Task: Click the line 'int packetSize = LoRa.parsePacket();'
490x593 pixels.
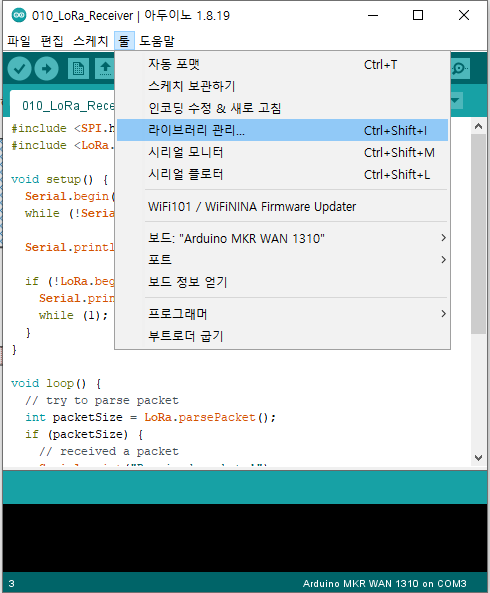Action: pyautogui.click(x=150, y=418)
